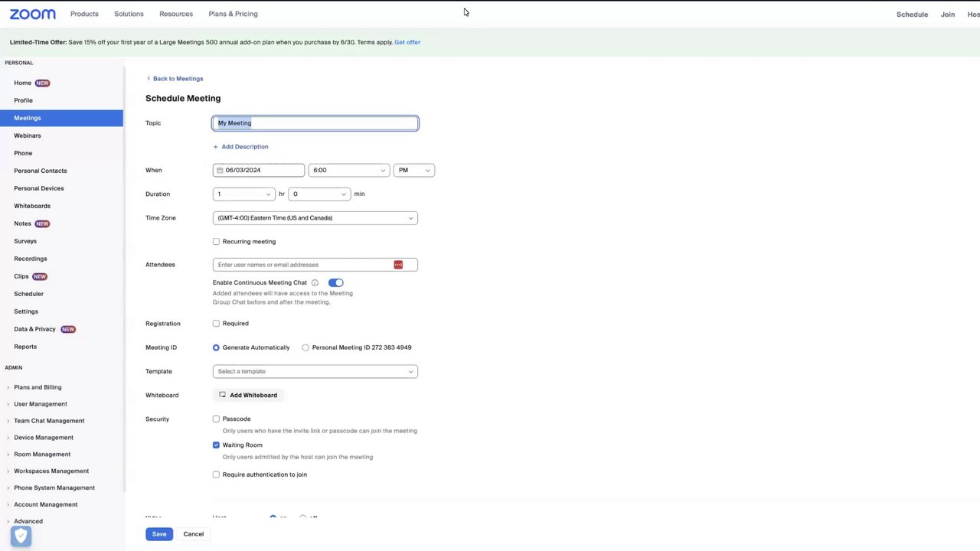Click the back arrow beside Back to Meetings
The height and width of the screenshot is (551, 980).
click(x=149, y=79)
